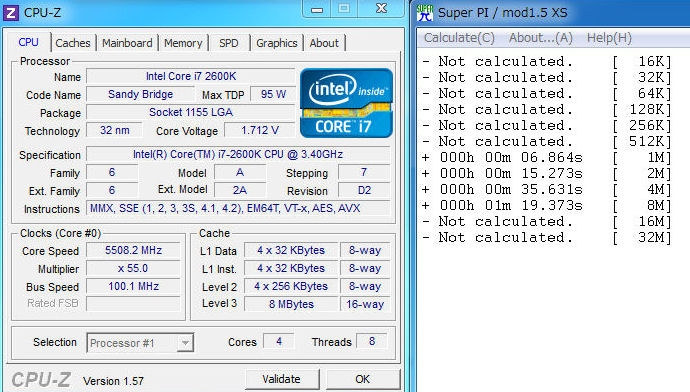Click the Core Speed value 5508.2 MHz
Image resolution: width=690 pixels, height=392 pixels.
coord(133,250)
